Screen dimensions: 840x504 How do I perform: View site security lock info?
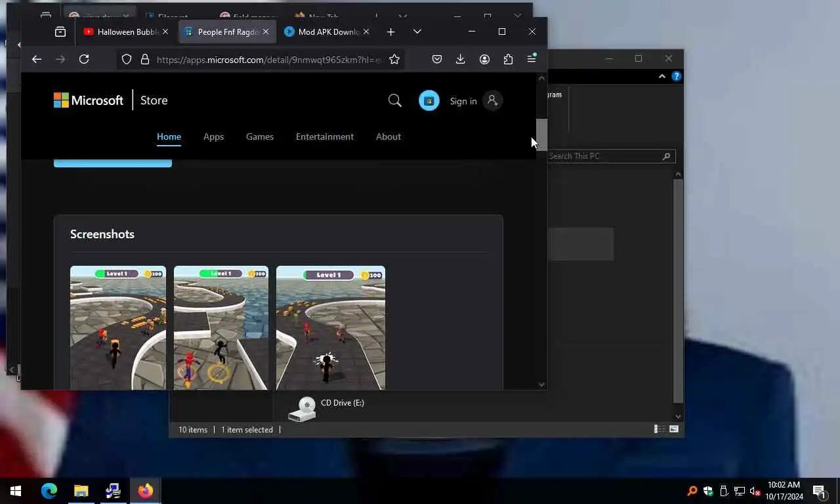pyautogui.click(x=144, y=59)
